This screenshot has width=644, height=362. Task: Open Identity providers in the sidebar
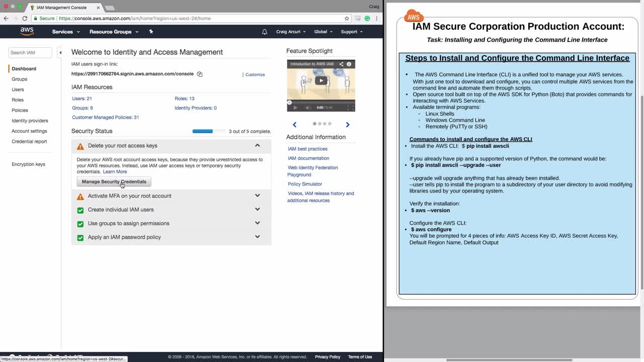click(30, 121)
